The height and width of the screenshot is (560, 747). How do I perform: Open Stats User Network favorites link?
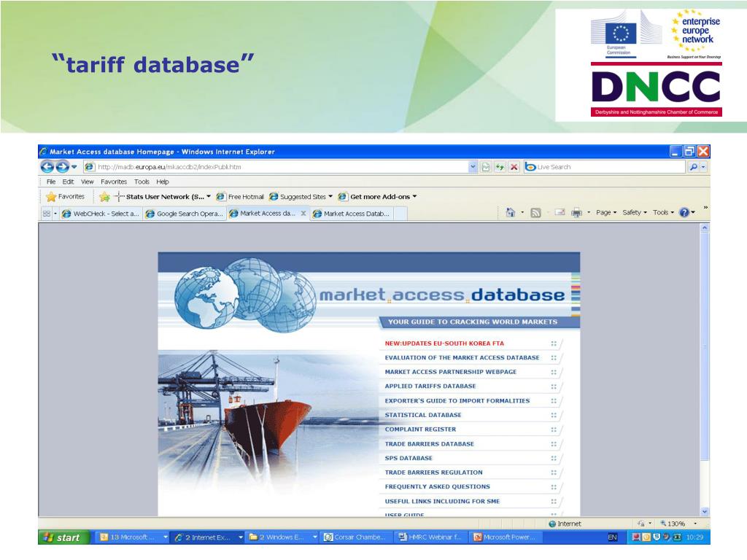(x=162, y=197)
